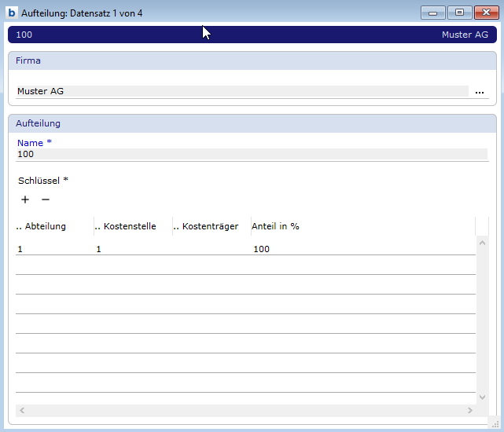Click the right arrow of the horizontal scrollbar

(x=470, y=411)
